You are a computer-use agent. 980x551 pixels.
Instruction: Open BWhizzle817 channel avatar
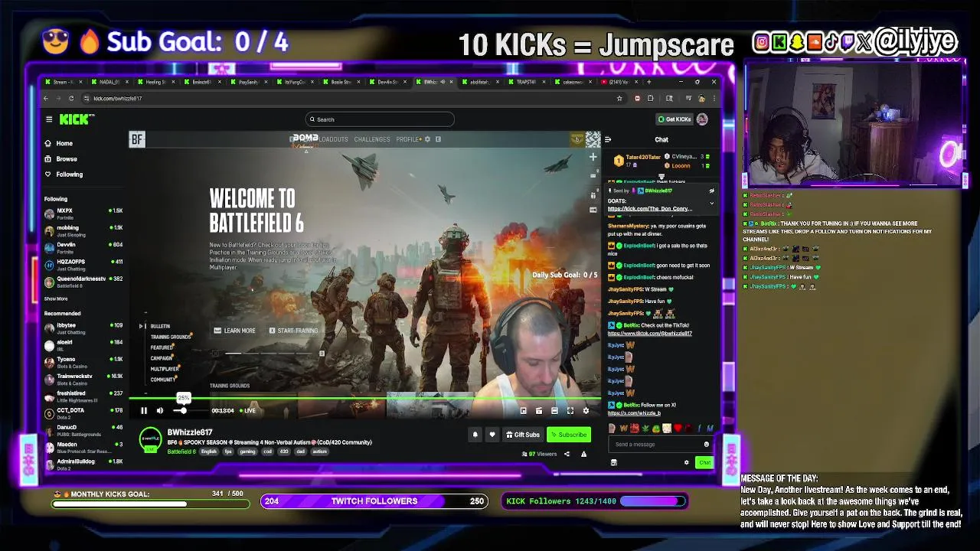coord(150,439)
